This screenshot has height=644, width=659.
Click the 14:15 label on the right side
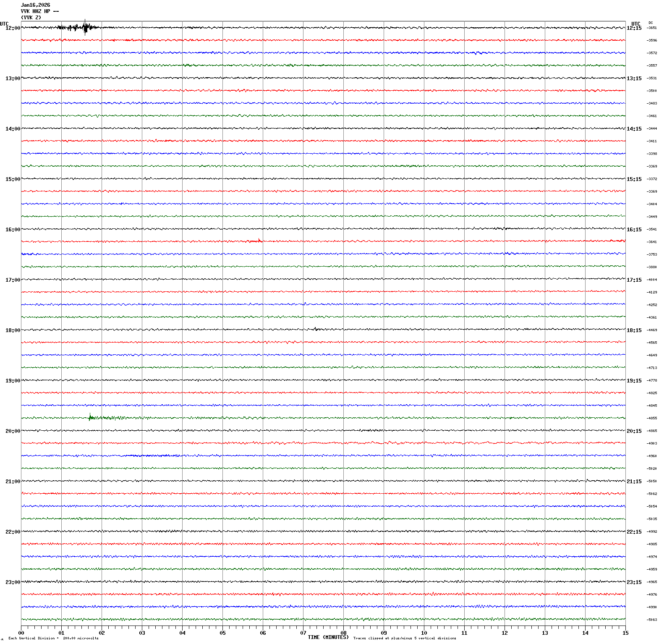pos(634,129)
